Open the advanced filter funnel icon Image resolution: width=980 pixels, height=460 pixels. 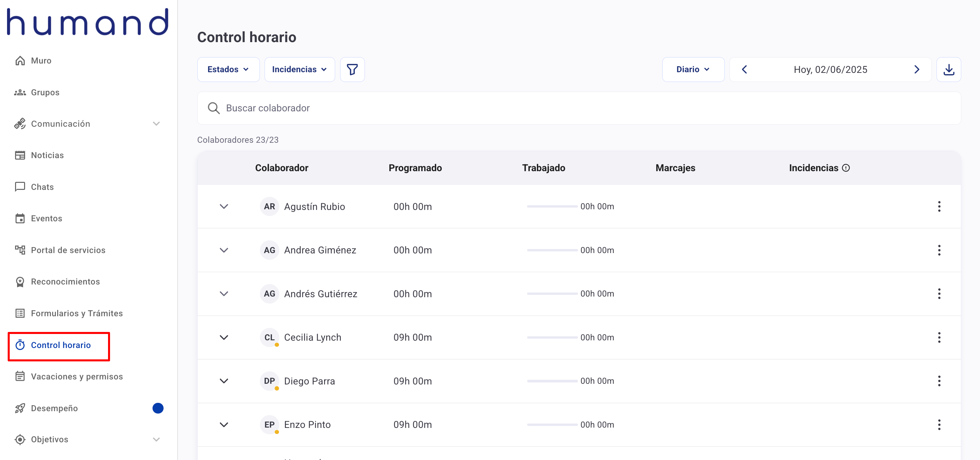(x=352, y=70)
